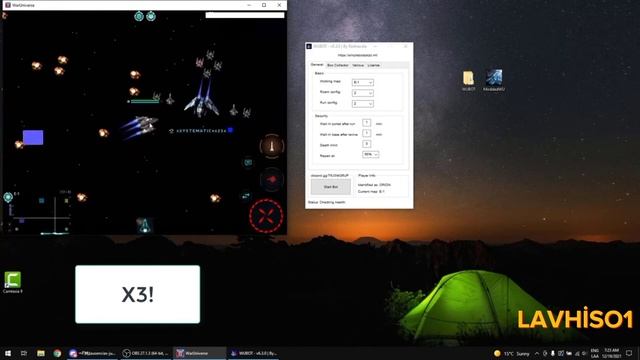Click the bot window title bar icon
The height and width of the screenshot is (360, 640).
click(x=309, y=47)
